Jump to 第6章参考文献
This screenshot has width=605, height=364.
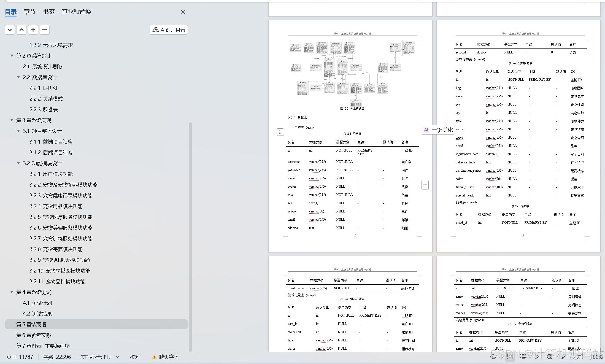pyautogui.click(x=34, y=335)
